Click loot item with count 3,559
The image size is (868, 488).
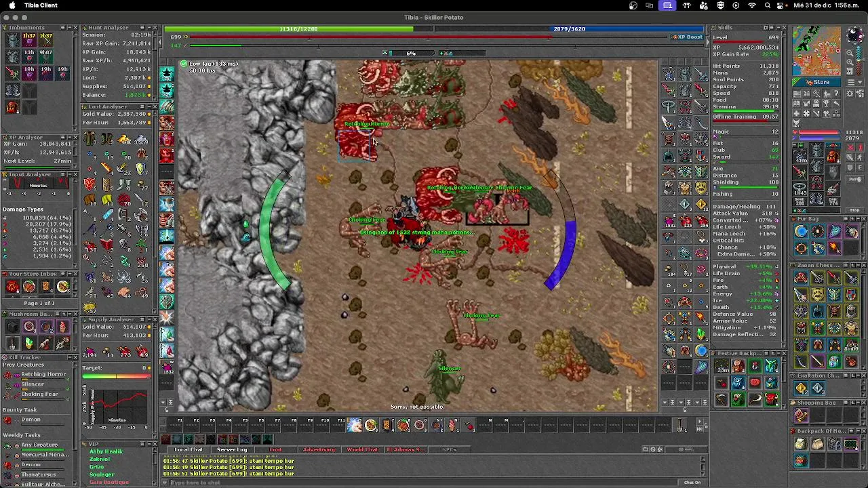[140, 139]
